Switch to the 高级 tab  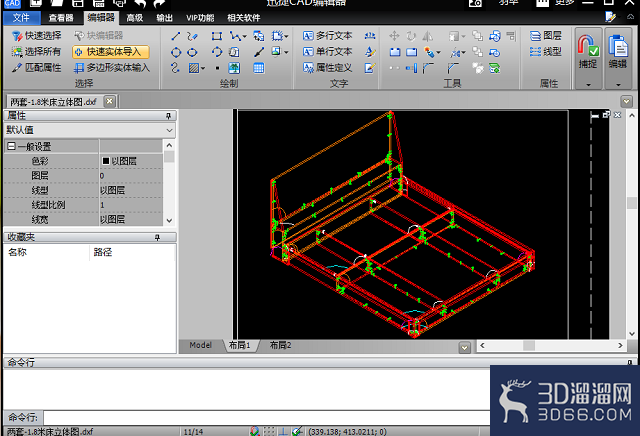tap(135, 18)
